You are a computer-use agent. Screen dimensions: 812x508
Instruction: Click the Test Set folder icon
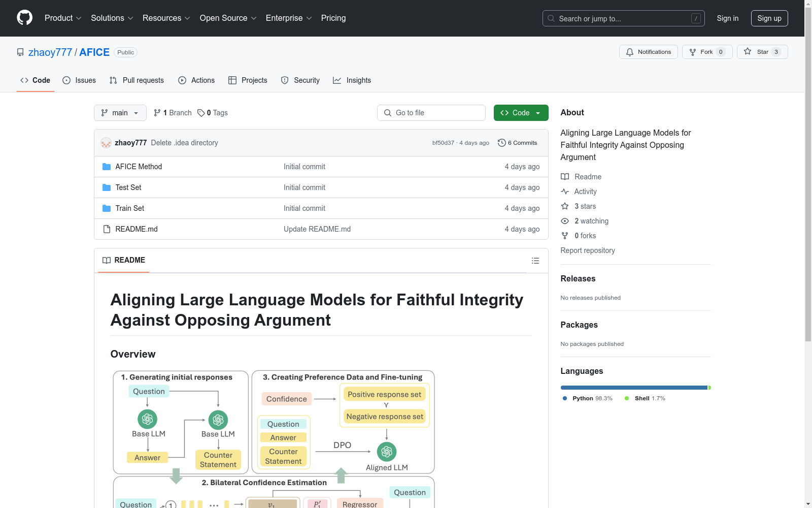[x=107, y=187]
